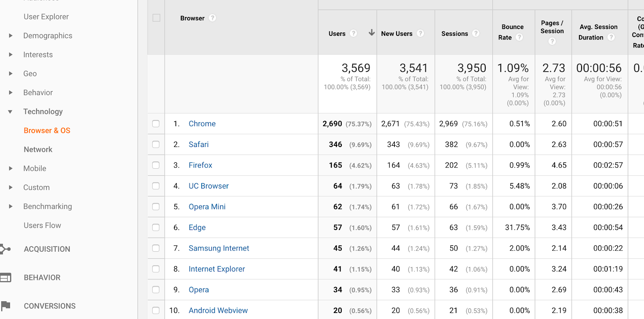The image size is (644, 319).
Task: Sort by Avg. Session Duration header
Action: 598,32
